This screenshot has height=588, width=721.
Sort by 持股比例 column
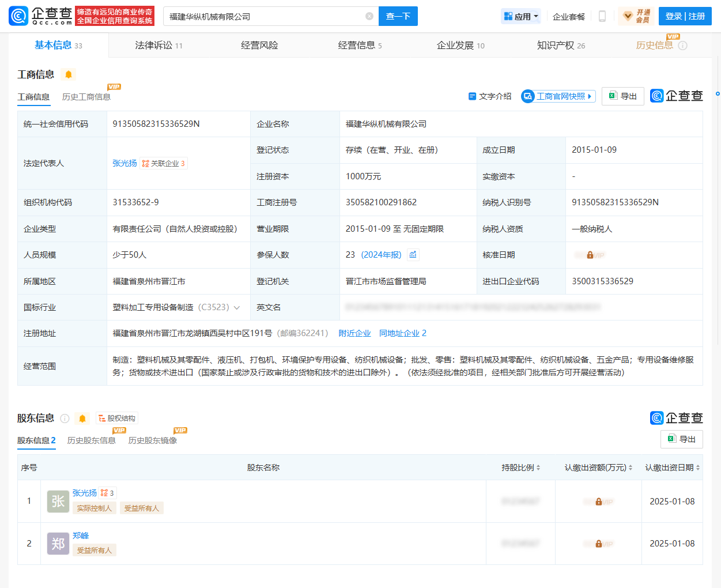[x=521, y=468]
